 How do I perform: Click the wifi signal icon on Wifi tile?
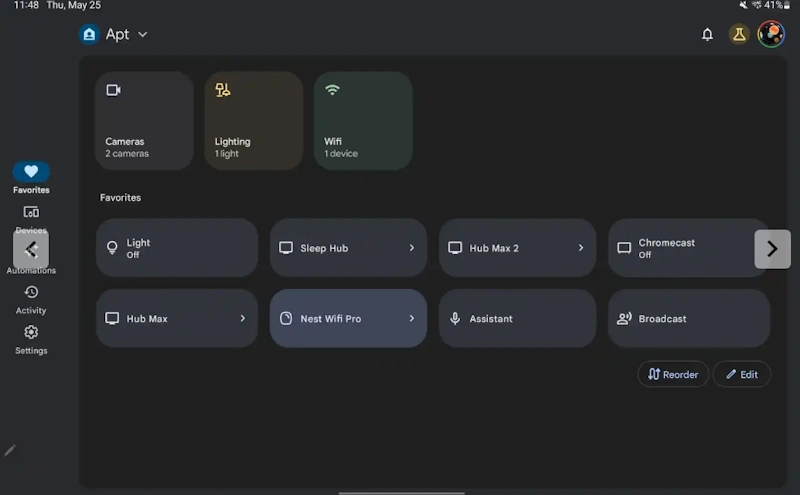332,90
